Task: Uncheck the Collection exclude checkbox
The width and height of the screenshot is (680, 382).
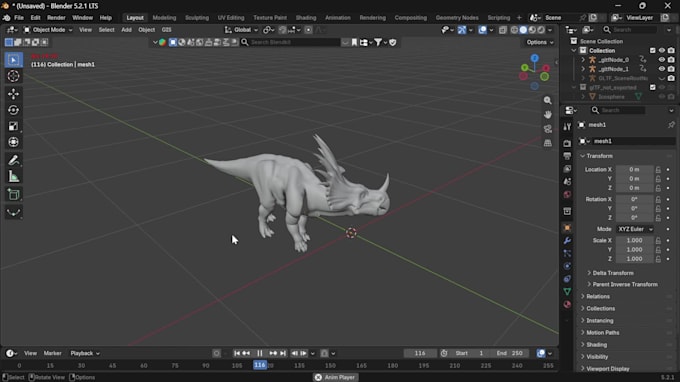Action: 653,51
